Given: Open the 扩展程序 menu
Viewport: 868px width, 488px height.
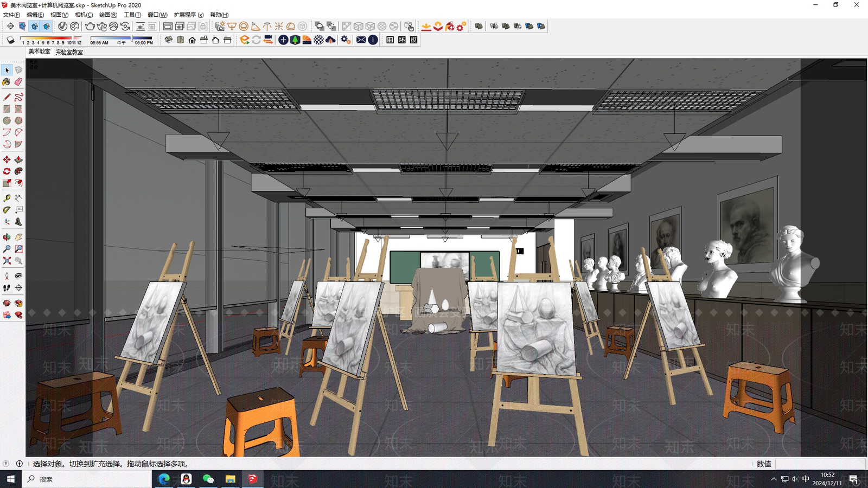Looking at the screenshot, I should (x=188, y=15).
